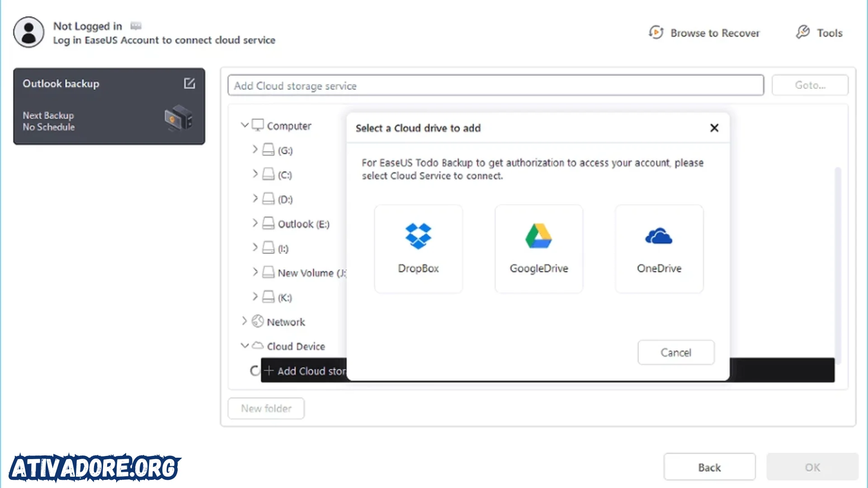
Task: Open the Tools wrench icon
Action: point(803,32)
